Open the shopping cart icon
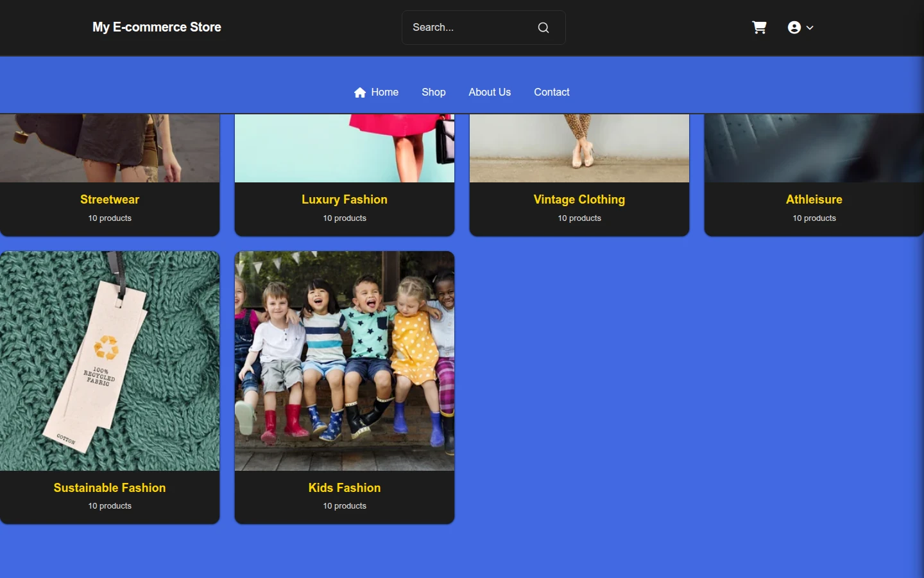Screen dimensions: 924x578 tap(759, 28)
